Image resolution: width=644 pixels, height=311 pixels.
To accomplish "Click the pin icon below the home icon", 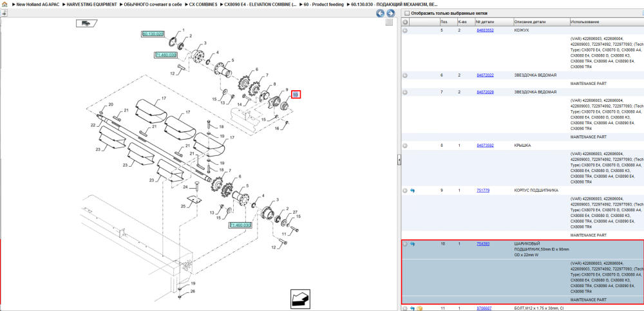I will click(x=4, y=13).
